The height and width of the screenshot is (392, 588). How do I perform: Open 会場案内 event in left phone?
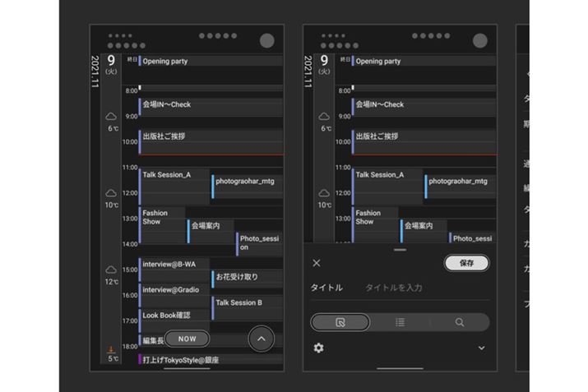tap(211, 231)
